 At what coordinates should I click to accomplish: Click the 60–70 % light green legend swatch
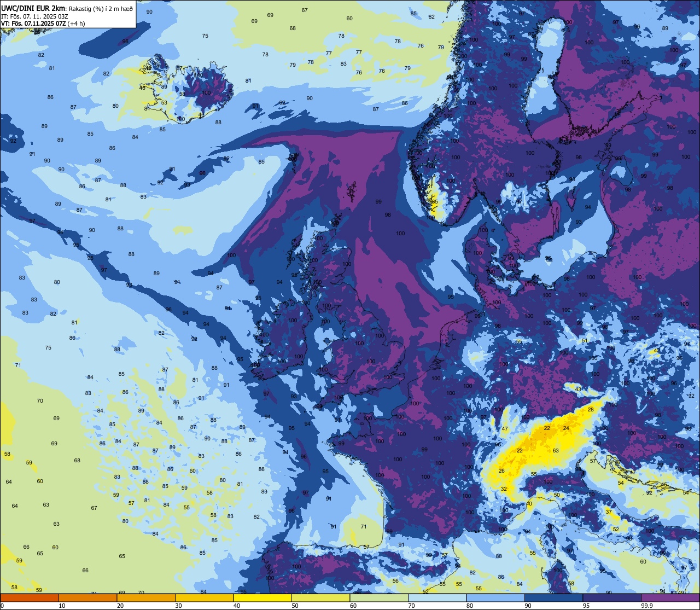tap(379, 598)
